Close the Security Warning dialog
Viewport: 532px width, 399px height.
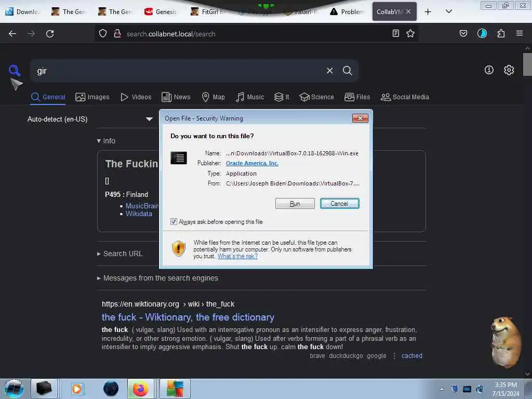[x=361, y=118]
